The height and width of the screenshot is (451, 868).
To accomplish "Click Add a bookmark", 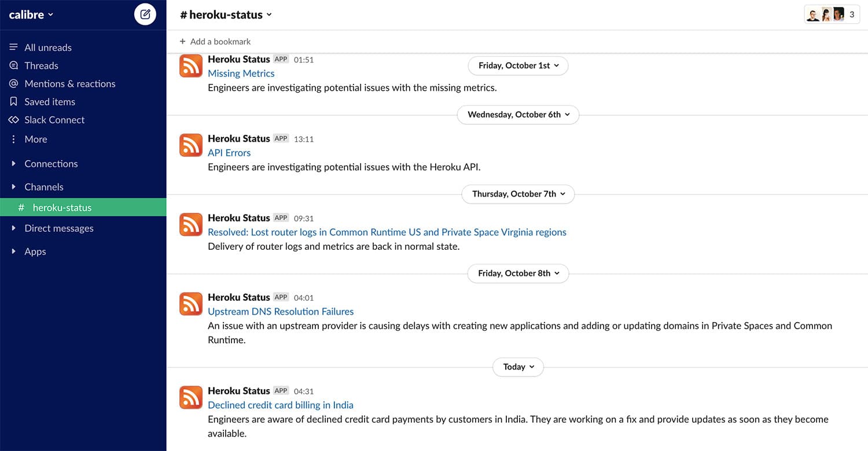I will coord(215,41).
